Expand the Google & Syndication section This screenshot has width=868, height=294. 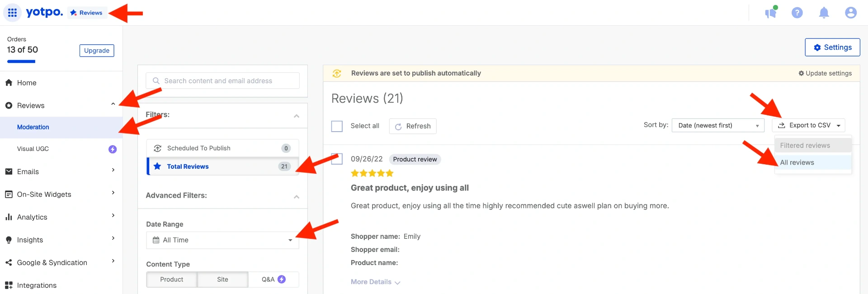click(113, 261)
